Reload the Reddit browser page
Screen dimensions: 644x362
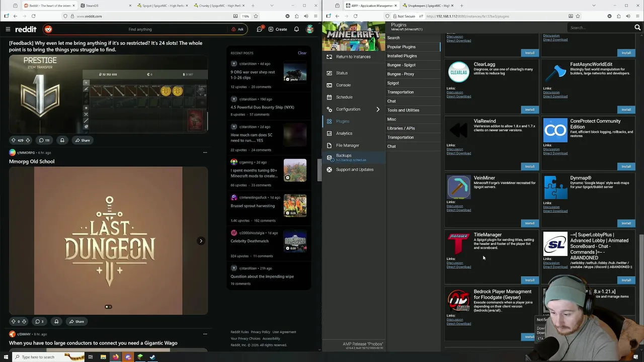tap(33, 16)
